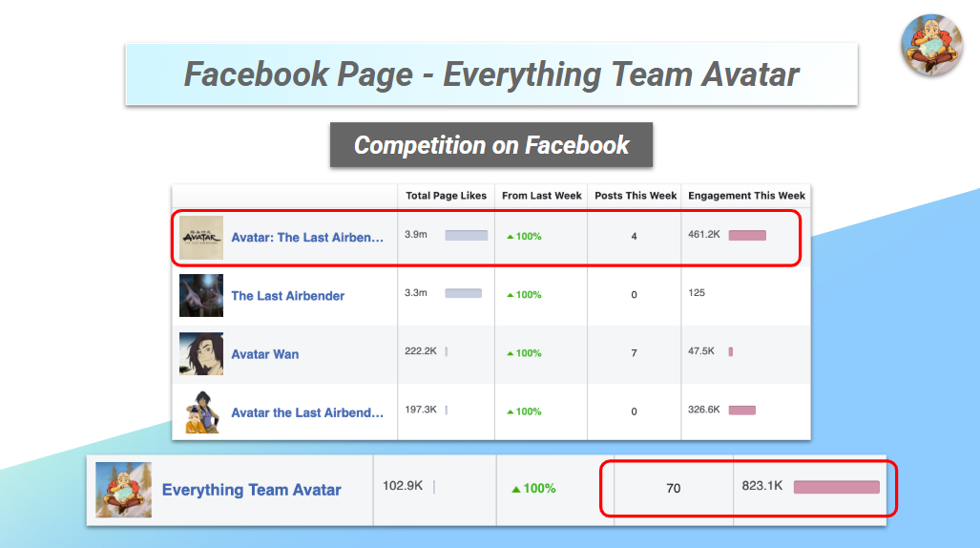Image resolution: width=980 pixels, height=548 pixels.
Task: Select the 3.9m total likes value
Action: point(416,235)
